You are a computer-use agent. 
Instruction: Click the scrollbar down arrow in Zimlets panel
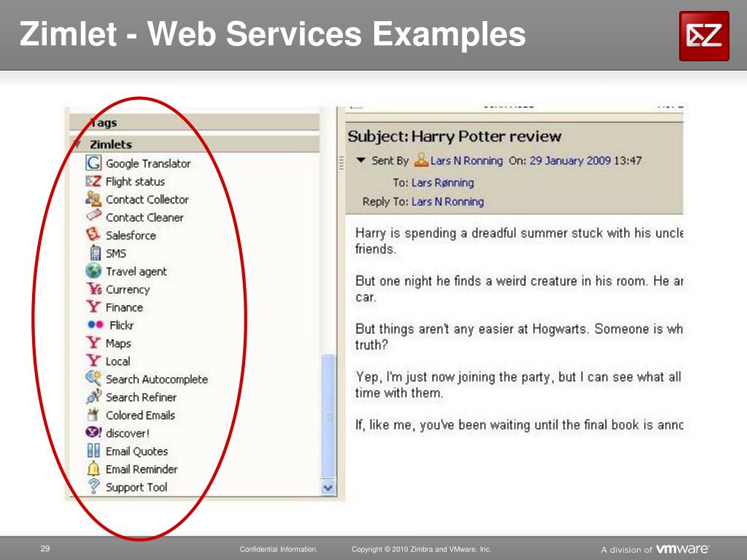click(328, 488)
